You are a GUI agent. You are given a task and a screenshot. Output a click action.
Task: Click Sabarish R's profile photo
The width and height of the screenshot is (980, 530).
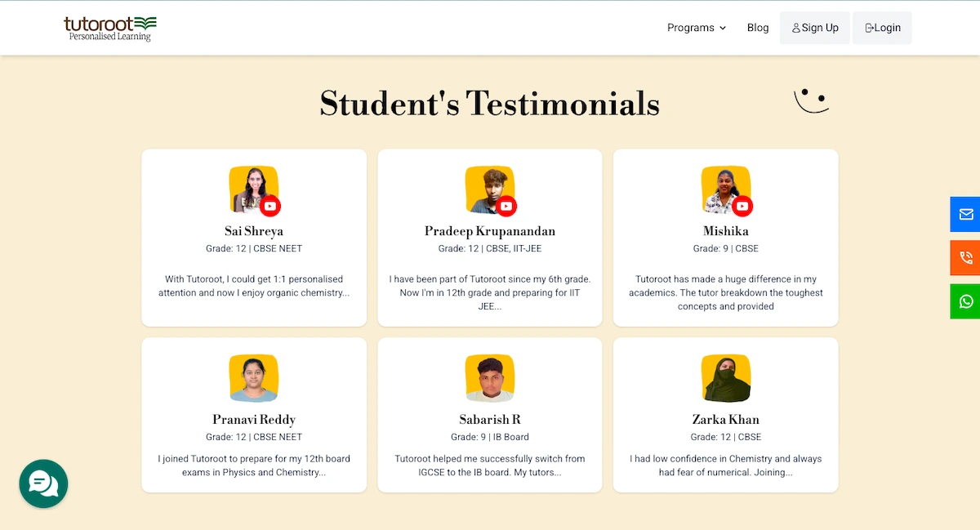click(490, 378)
